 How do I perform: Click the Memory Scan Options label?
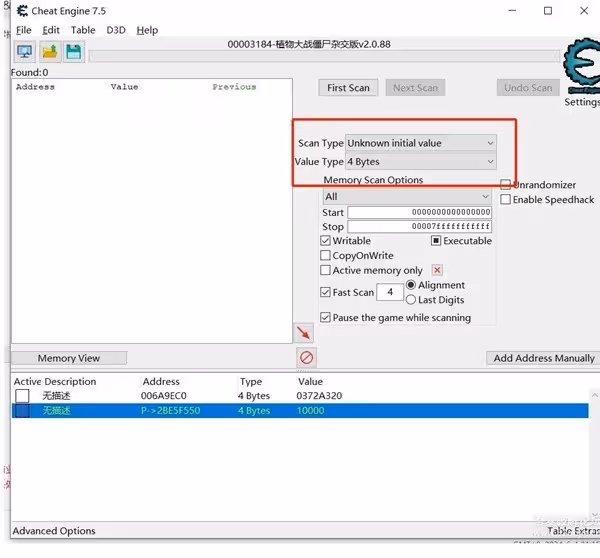point(373,180)
